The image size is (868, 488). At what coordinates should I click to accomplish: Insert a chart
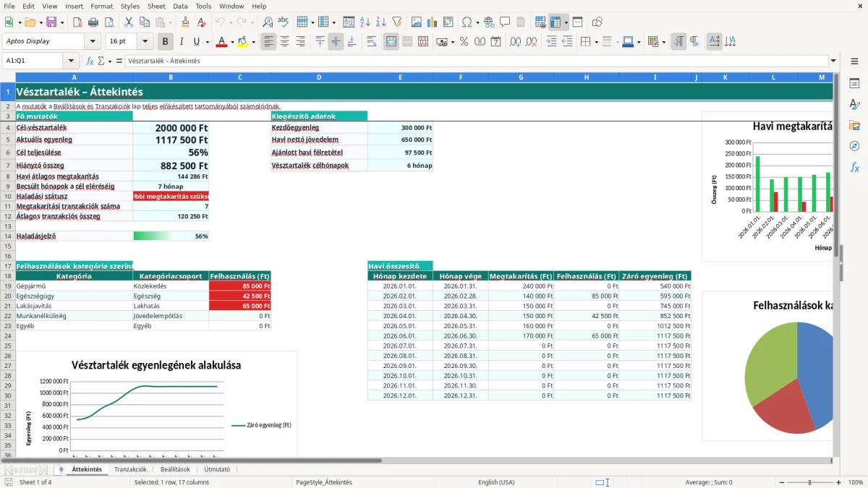point(432,22)
